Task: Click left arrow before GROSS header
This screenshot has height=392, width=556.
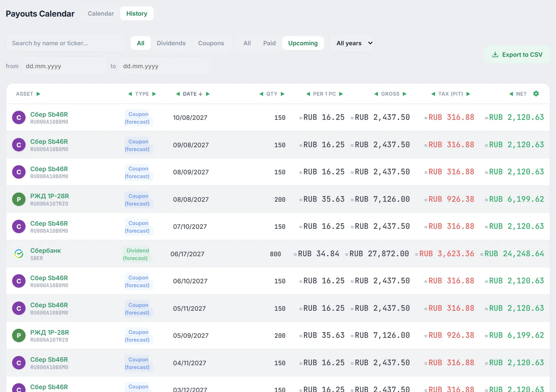Action: [376, 94]
